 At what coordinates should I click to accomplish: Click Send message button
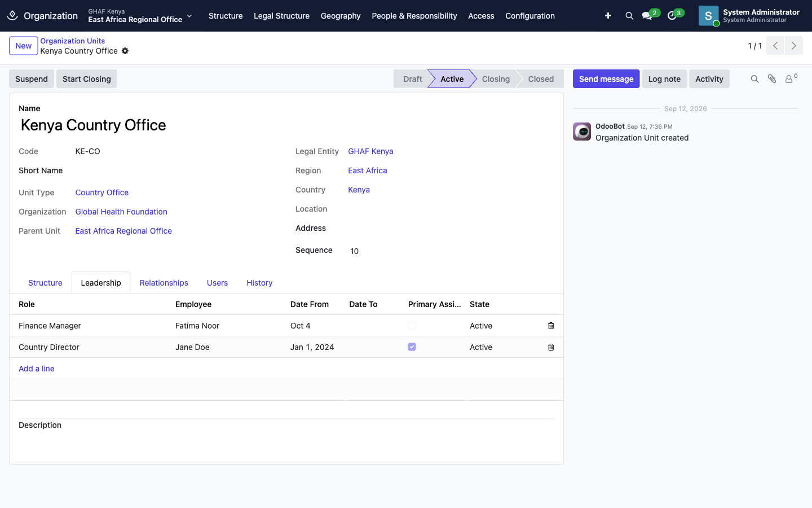pos(606,79)
